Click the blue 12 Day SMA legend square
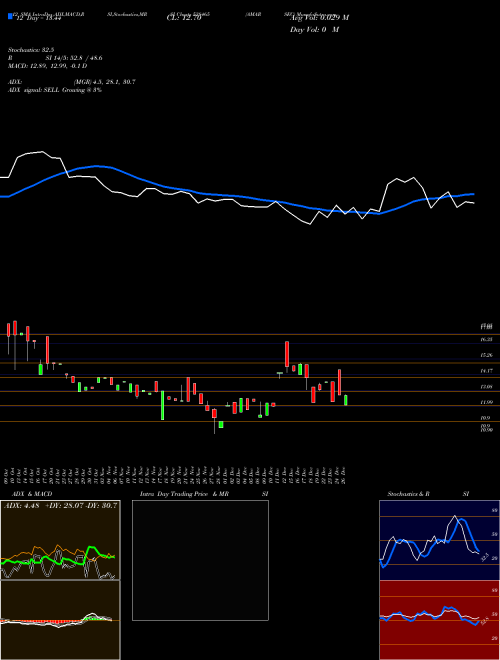The height and width of the screenshot is (660, 500). tap(10, 16)
